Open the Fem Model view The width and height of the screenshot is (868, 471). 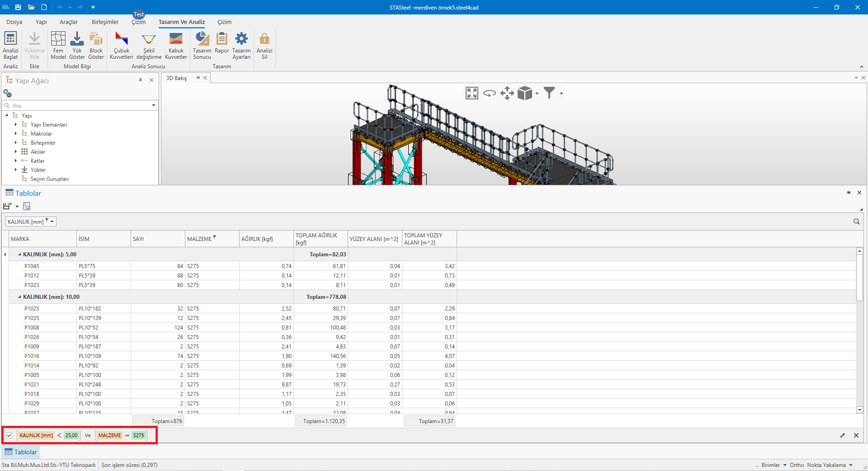click(58, 45)
